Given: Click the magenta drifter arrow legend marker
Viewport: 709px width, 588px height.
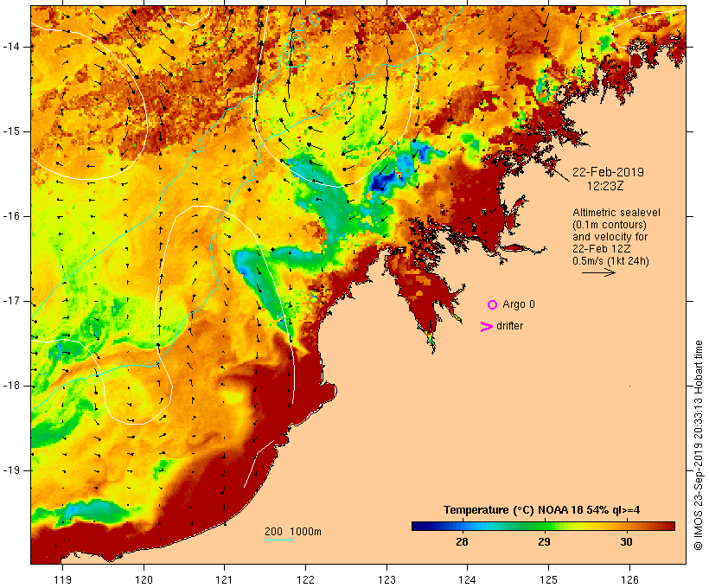Looking at the screenshot, I should (487, 327).
